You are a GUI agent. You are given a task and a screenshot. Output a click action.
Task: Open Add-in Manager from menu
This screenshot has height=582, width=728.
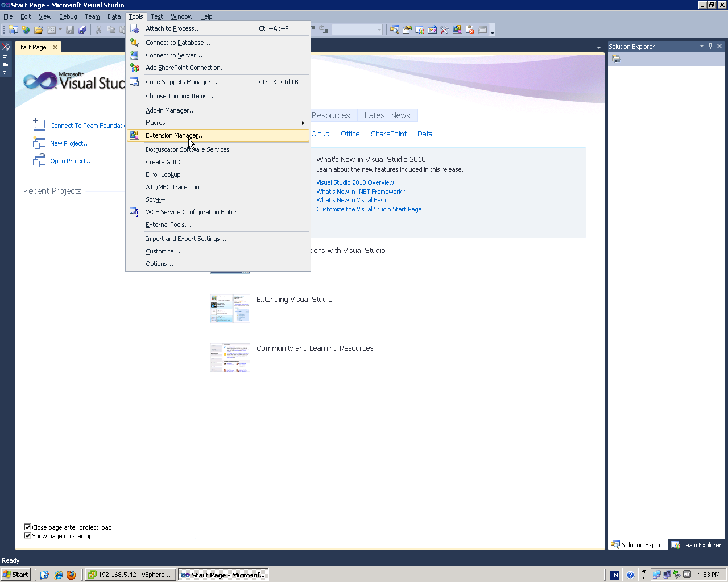click(218, 110)
